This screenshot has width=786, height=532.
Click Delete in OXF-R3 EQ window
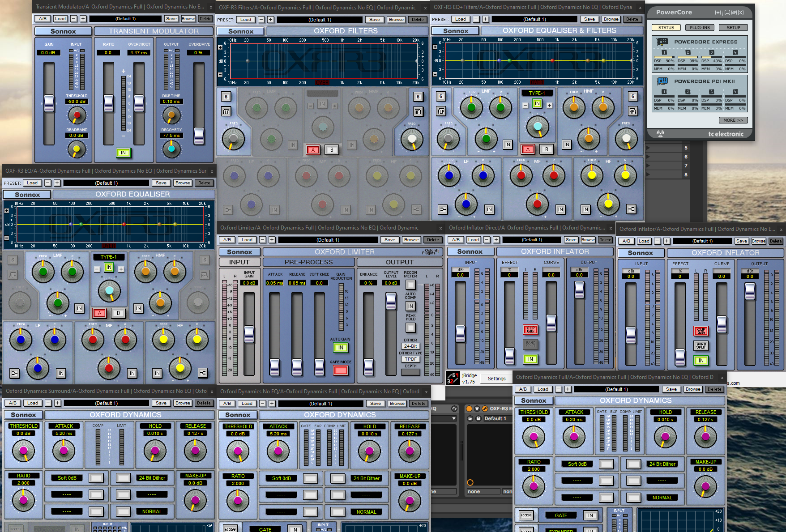(x=204, y=183)
